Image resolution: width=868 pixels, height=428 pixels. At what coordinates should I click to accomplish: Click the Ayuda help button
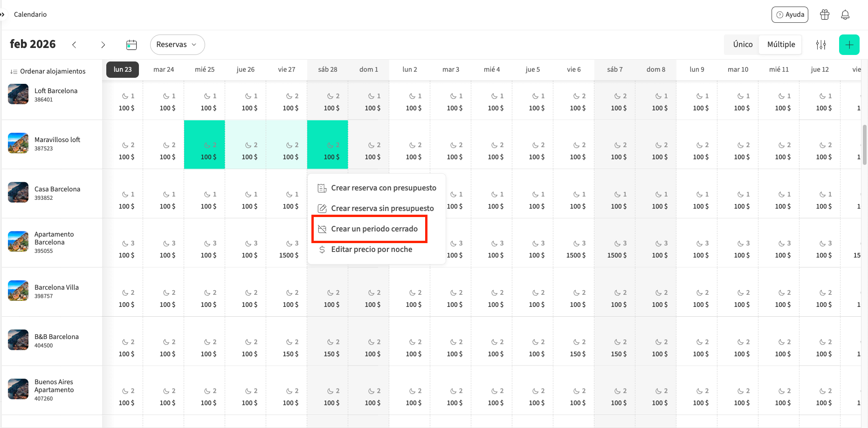790,14
